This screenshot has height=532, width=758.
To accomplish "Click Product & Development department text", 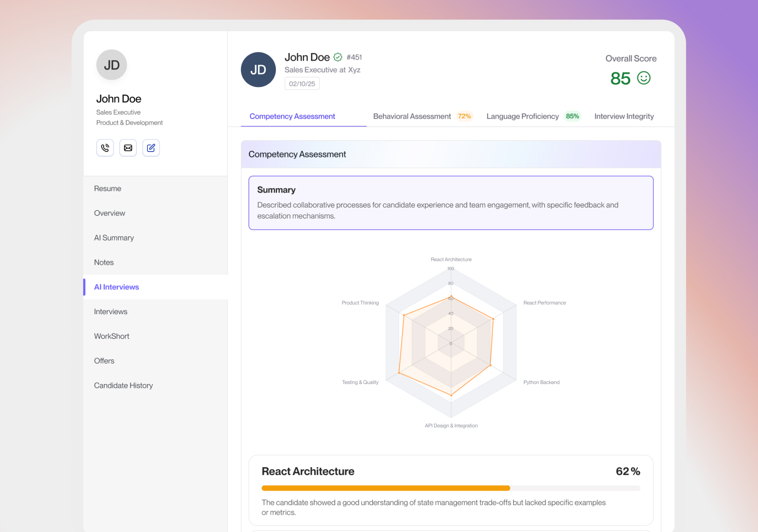I will click(x=129, y=122).
